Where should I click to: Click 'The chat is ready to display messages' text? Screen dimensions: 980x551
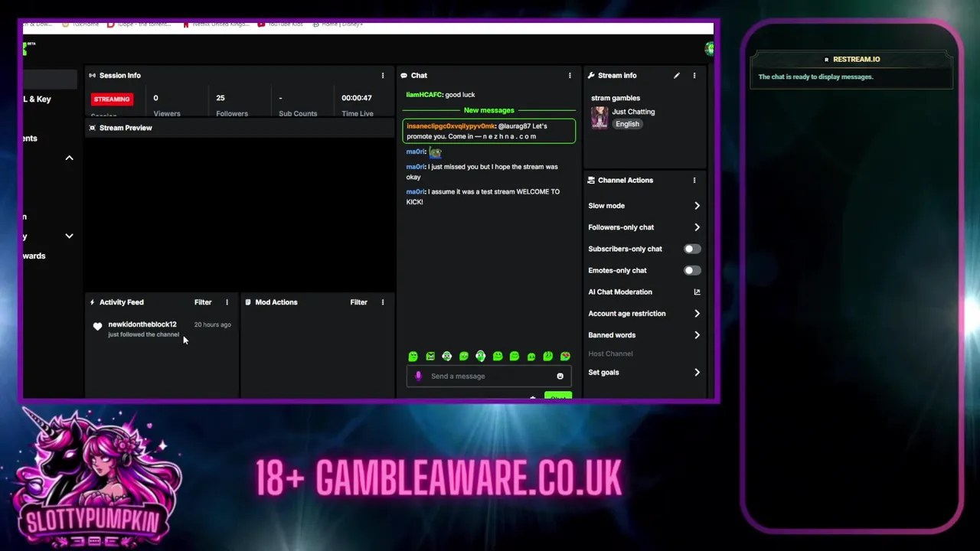point(815,77)
